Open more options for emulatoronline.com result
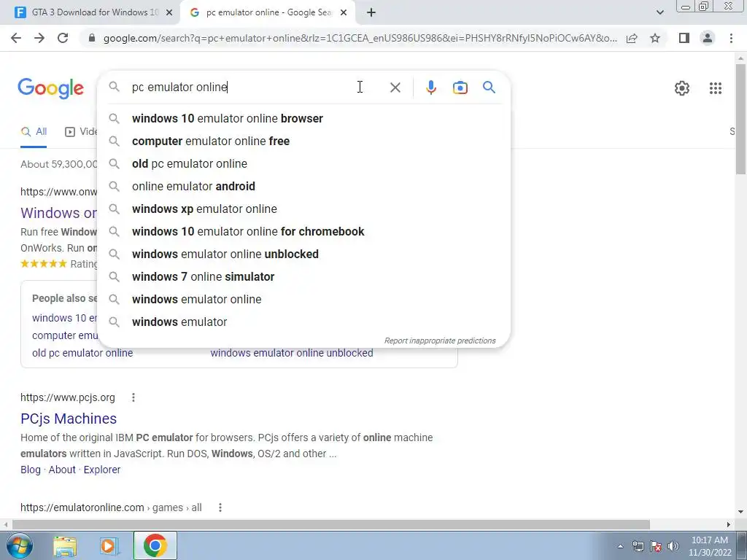The width and height of the screenshot is (747, 560). tap(220, 507)
